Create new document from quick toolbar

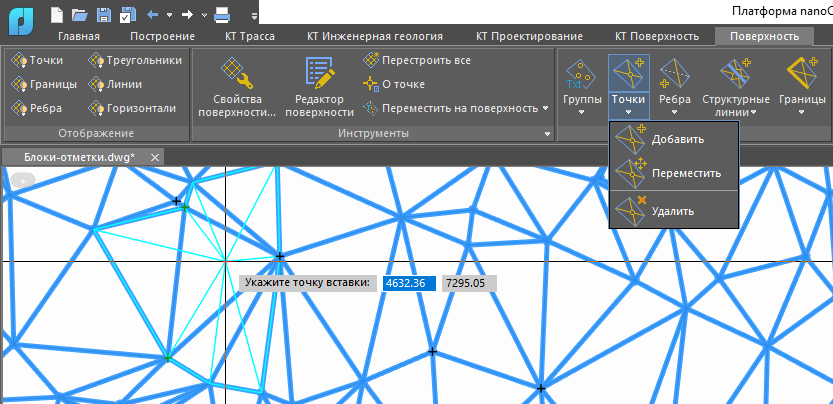(x=59, y=15)
